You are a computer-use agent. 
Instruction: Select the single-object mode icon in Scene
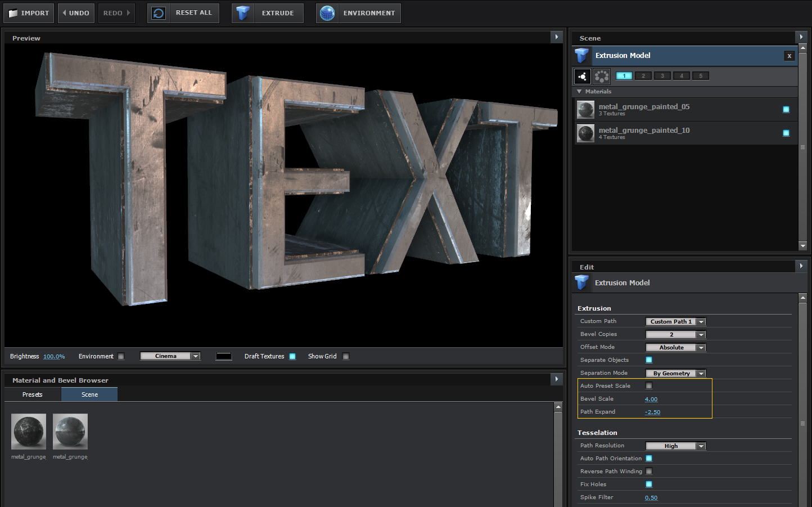(x=583, y=76)
